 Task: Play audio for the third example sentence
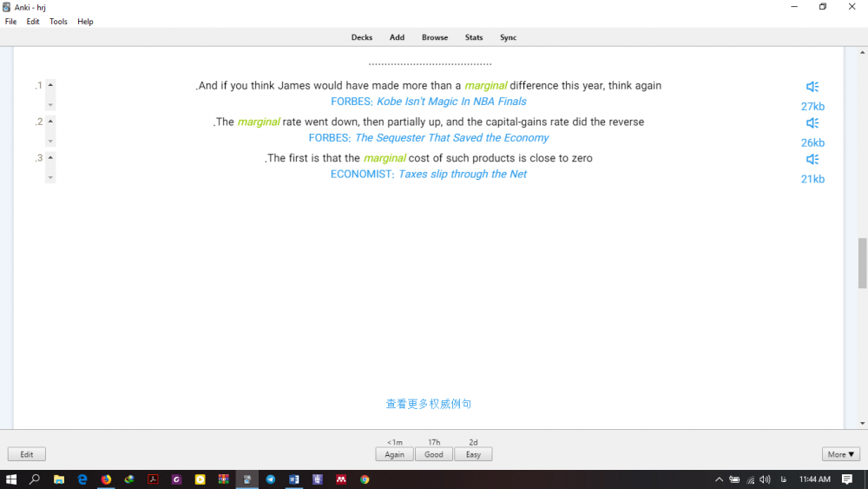coord(812,160)
